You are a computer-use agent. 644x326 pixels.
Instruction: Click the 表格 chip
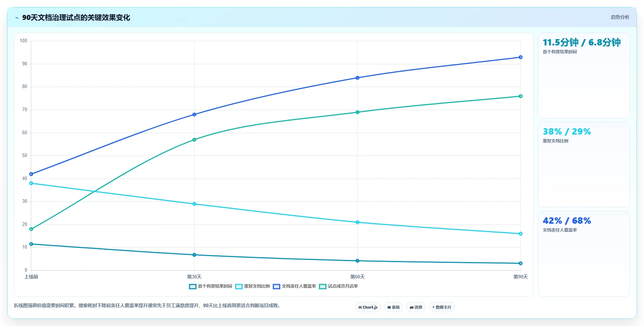point(394,307)
